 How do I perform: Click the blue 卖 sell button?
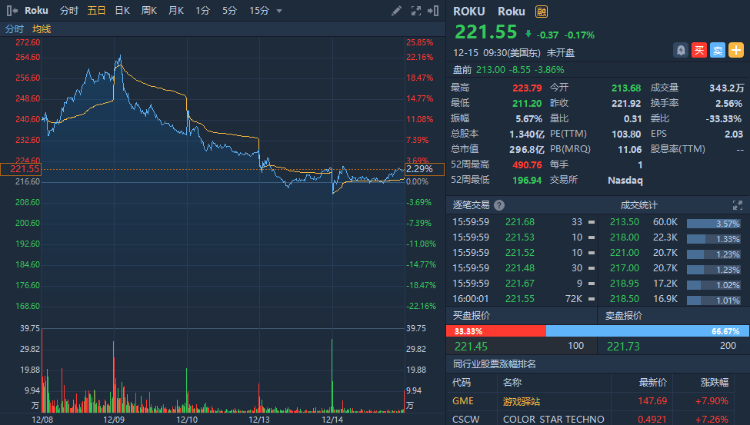tap(717, 50)
